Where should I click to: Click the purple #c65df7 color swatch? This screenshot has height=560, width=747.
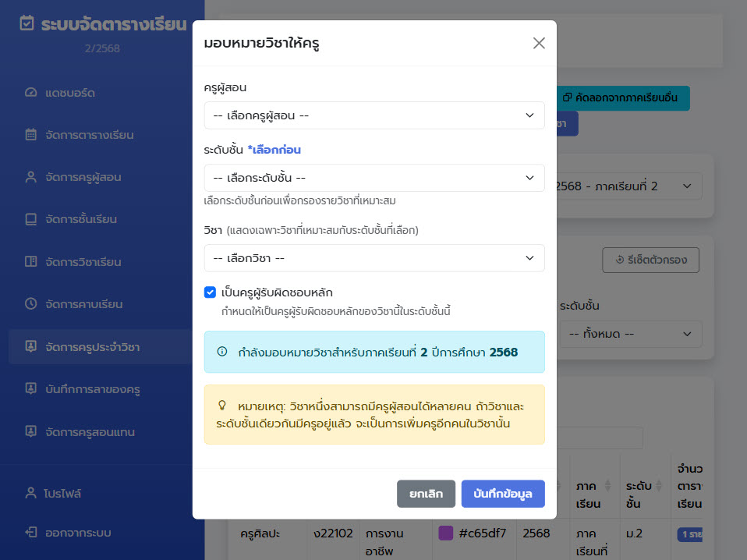[x=446, y=532]
